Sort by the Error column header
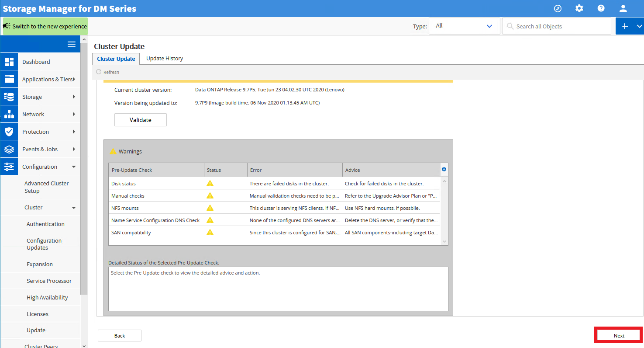The height and width of the screenshot is (348, 644). 295,170
